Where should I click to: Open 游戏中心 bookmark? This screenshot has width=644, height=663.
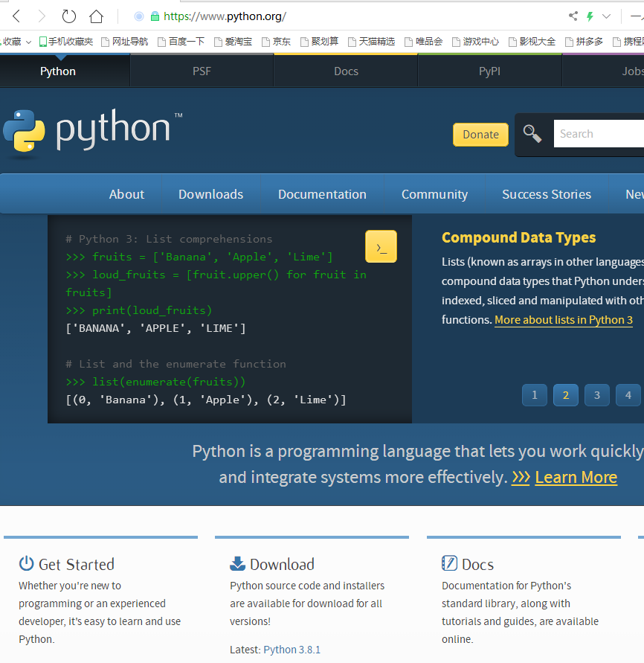click(476, 42)
